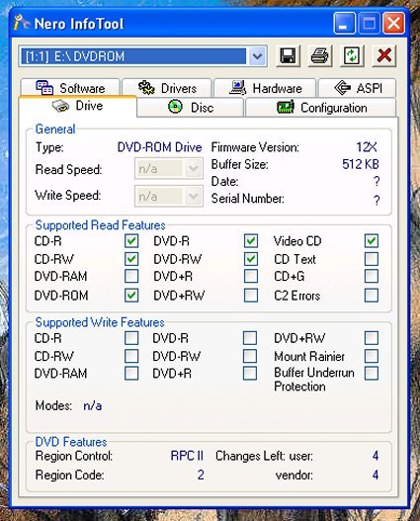Click the green Refresh icon
420x521 pixels.
[352, 55]
